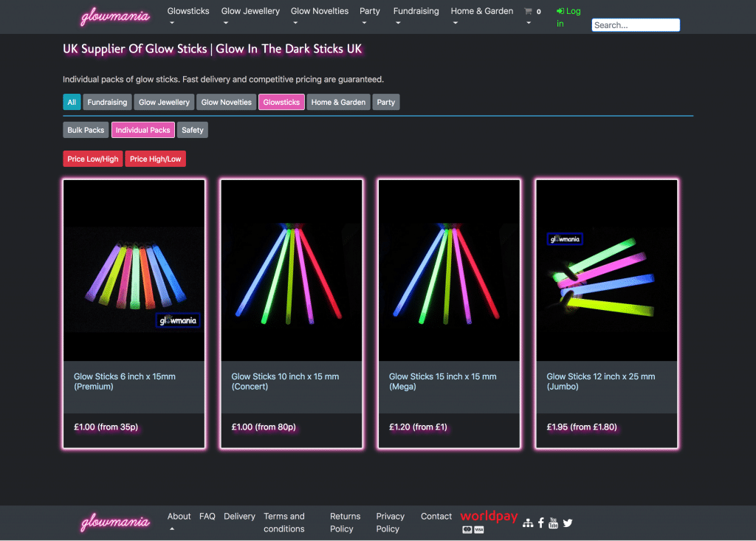Open the Returns Policy footer link
756x541 pixels.
tap(346, 523)
